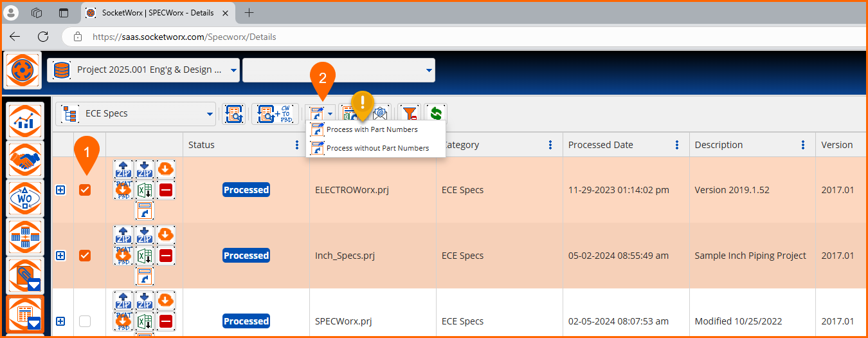Switch to the SocketWorx SPECWorx Details tab
This screenshot has height=338, width=868.
pyautogui.click(x=158, y=13)
